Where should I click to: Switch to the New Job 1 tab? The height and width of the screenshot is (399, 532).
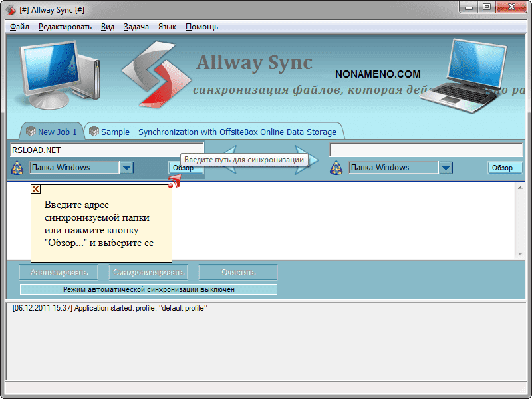pos(52,132)
